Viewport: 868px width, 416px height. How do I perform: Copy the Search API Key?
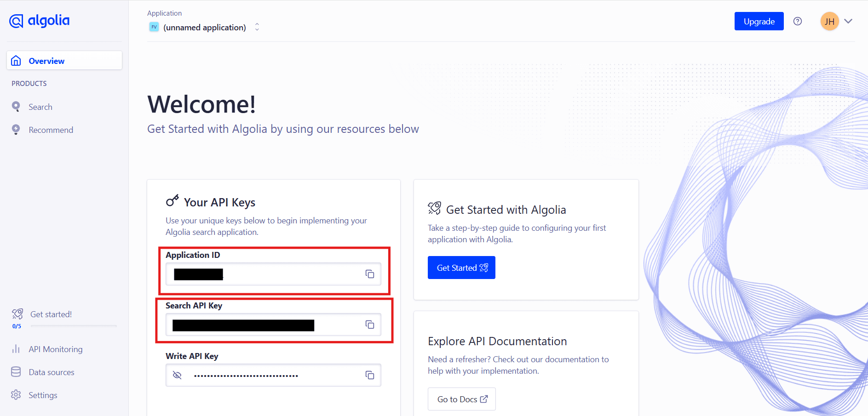click(370, 324)
